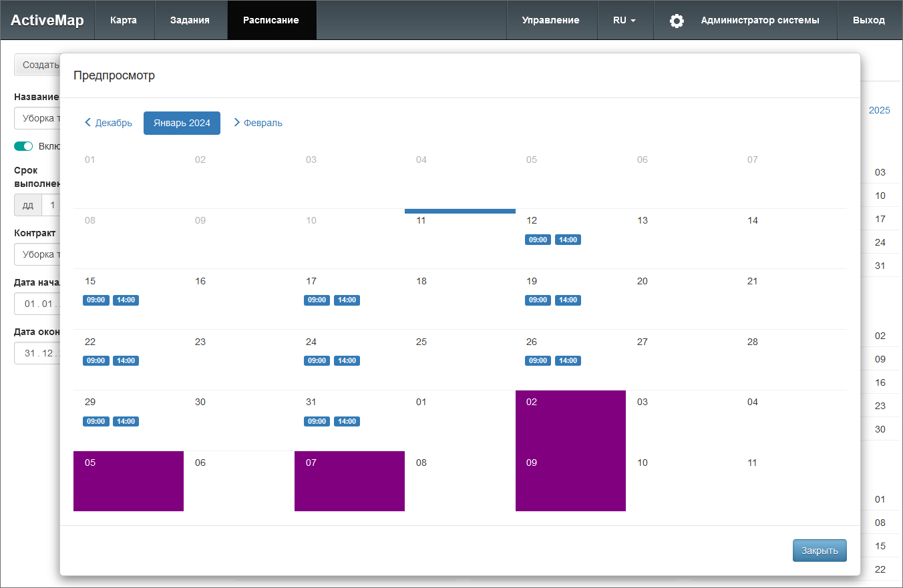This screenshot has width=903, height=588.
Task: Click the 09:00 badge on day 24
Action: tap(317, 361)
